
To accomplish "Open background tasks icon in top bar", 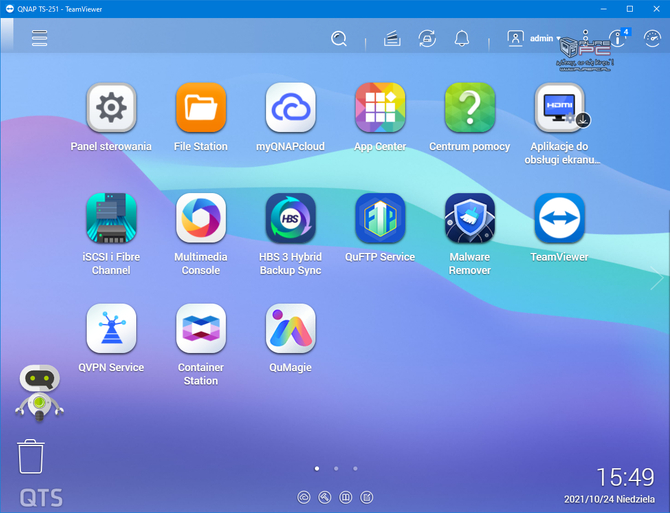I will pos(392,38).
